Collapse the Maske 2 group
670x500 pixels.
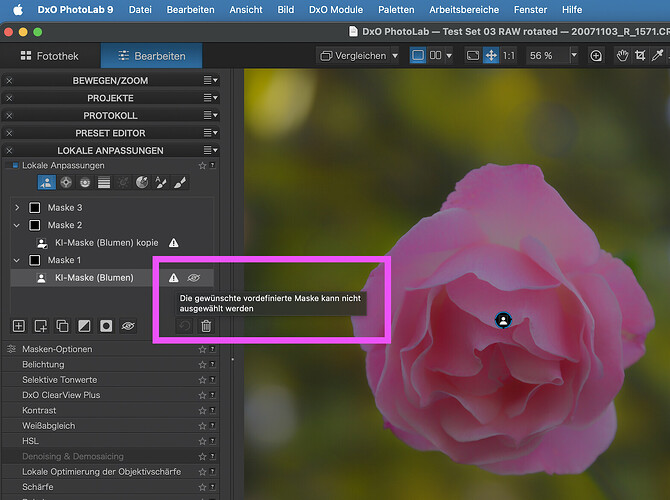[x=16, y=225]
